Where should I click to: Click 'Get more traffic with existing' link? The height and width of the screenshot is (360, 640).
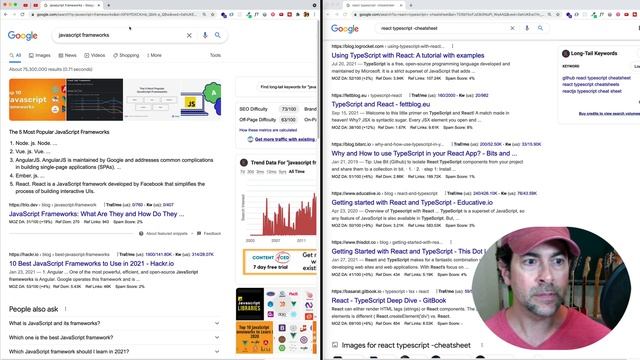pyautogui.click(x=284, y=139)
